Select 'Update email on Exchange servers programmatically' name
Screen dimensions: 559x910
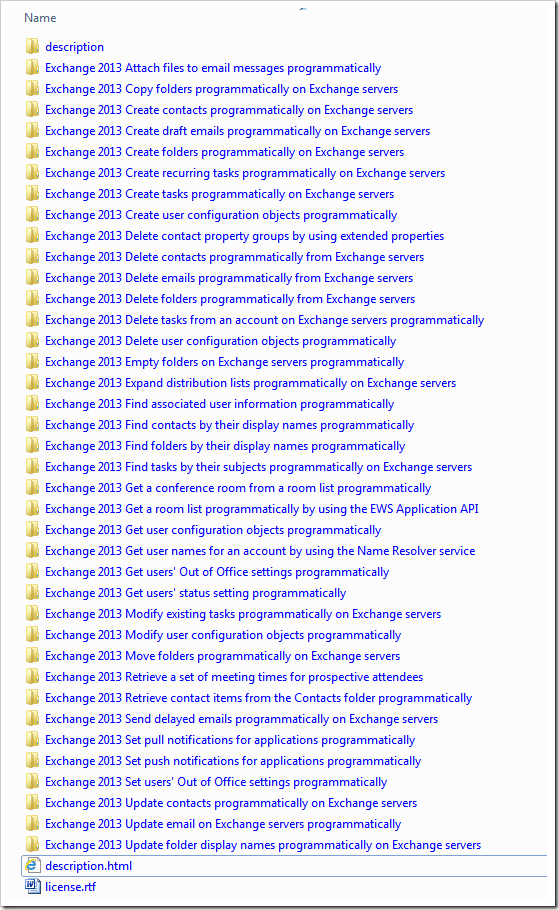(223, 824)
